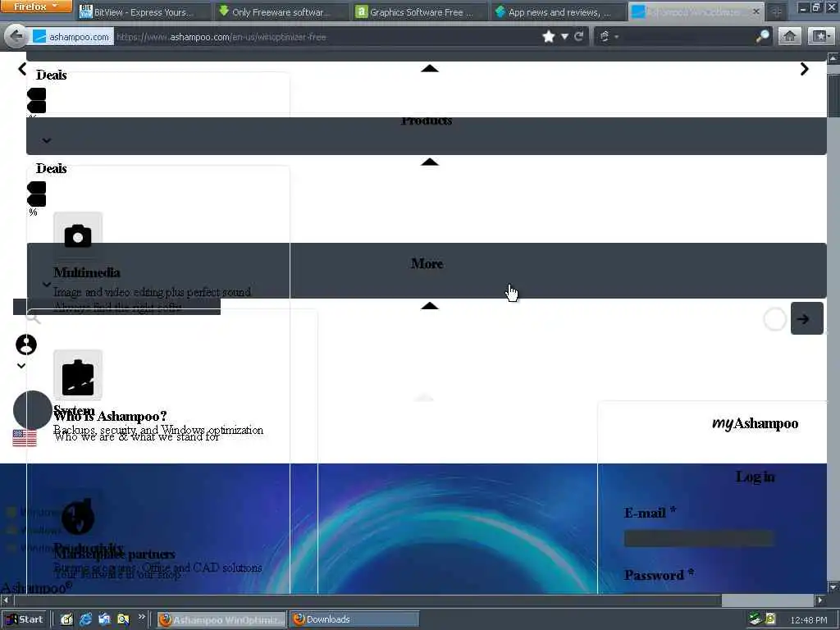Switch to Ashampoo WinOptimizer taskbar button
840x630 pixels.
(221, 619)
